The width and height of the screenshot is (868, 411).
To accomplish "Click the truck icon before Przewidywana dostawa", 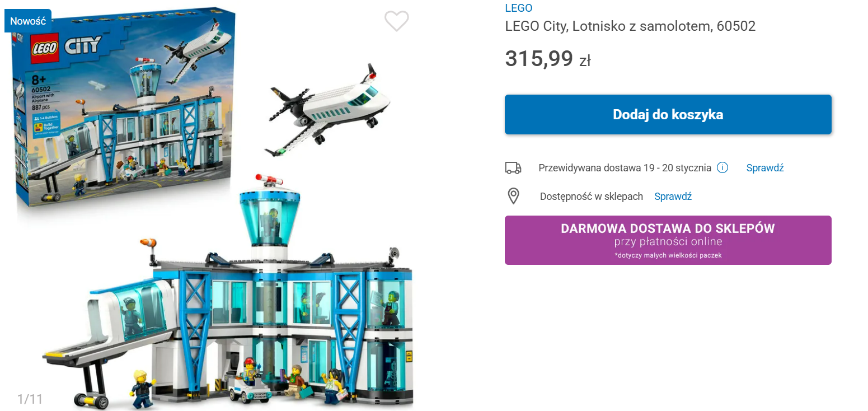I will 514,167.
